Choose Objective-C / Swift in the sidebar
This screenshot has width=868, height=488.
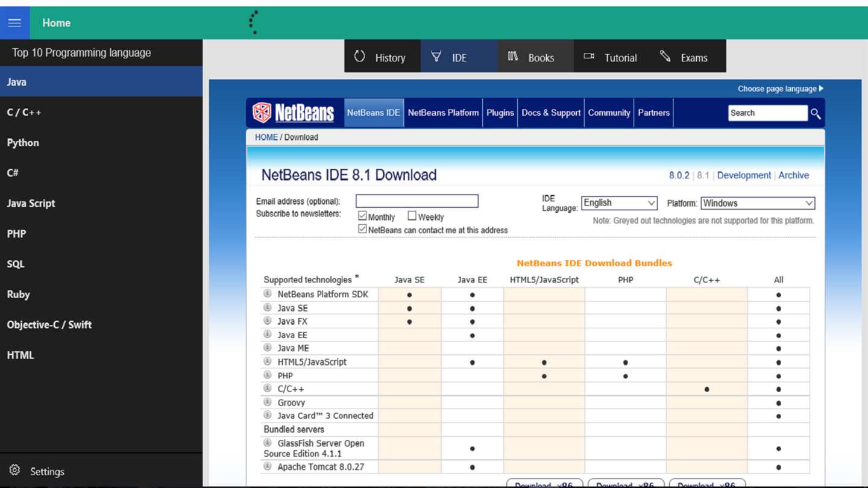(x=101, y=325)
